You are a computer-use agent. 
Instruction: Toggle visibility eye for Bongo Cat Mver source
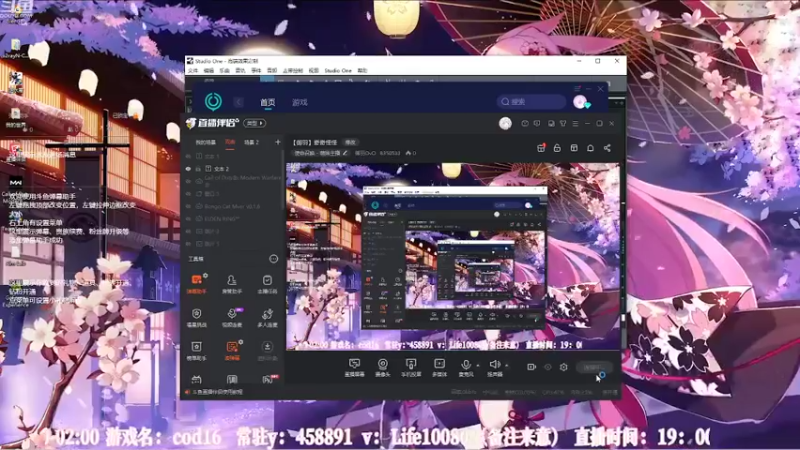coord(188,207)
